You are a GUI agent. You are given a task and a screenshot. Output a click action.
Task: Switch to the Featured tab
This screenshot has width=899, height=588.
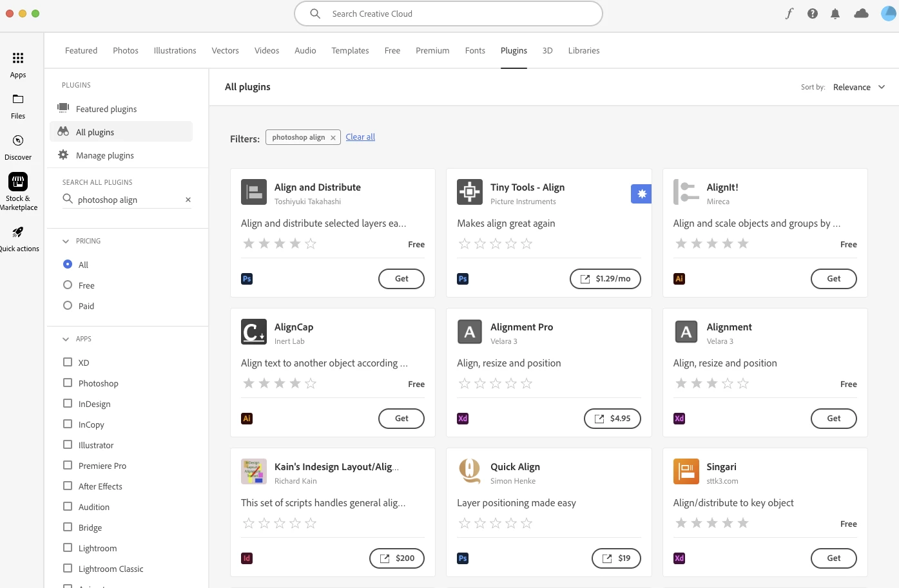[x=81, y=50]
